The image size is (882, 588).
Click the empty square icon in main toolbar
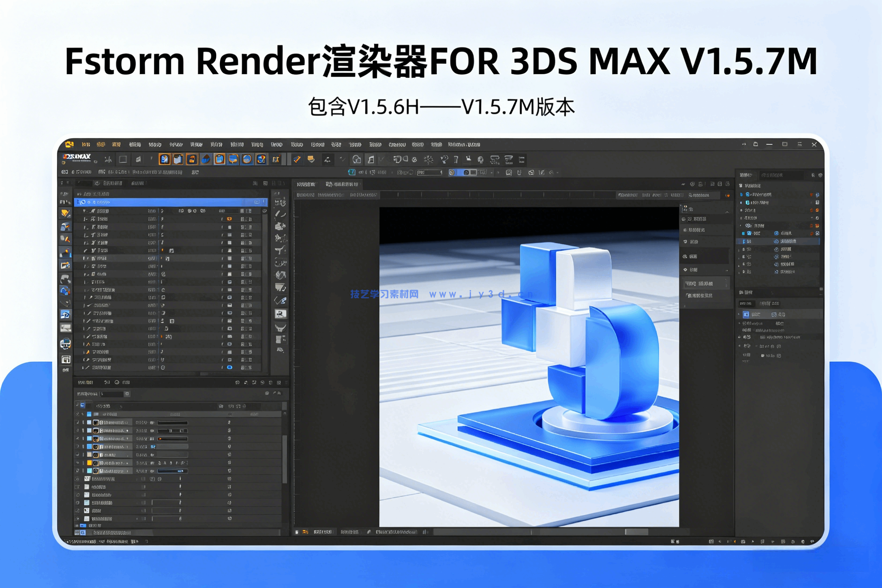click(x=123, y=159)
